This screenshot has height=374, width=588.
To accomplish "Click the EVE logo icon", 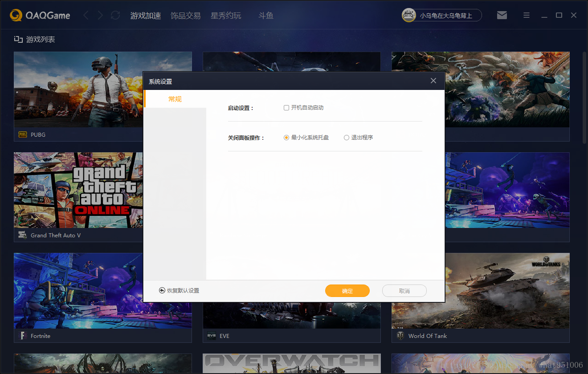I will pyautogui.click(x=212, y=336).
